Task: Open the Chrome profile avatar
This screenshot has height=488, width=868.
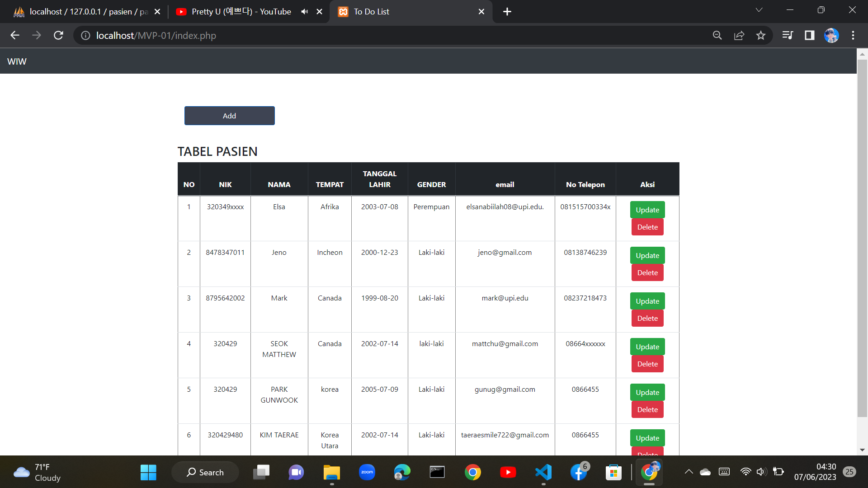Action: point(832,35)
